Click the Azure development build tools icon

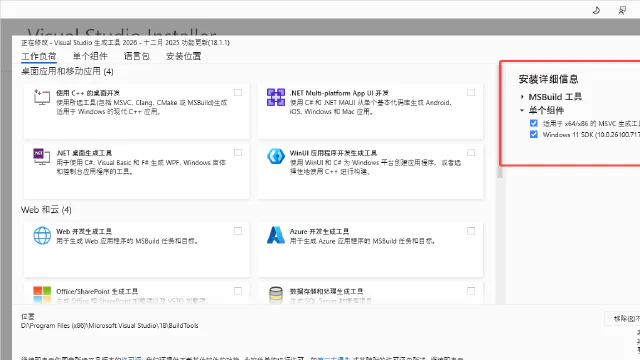coord(276,235)
